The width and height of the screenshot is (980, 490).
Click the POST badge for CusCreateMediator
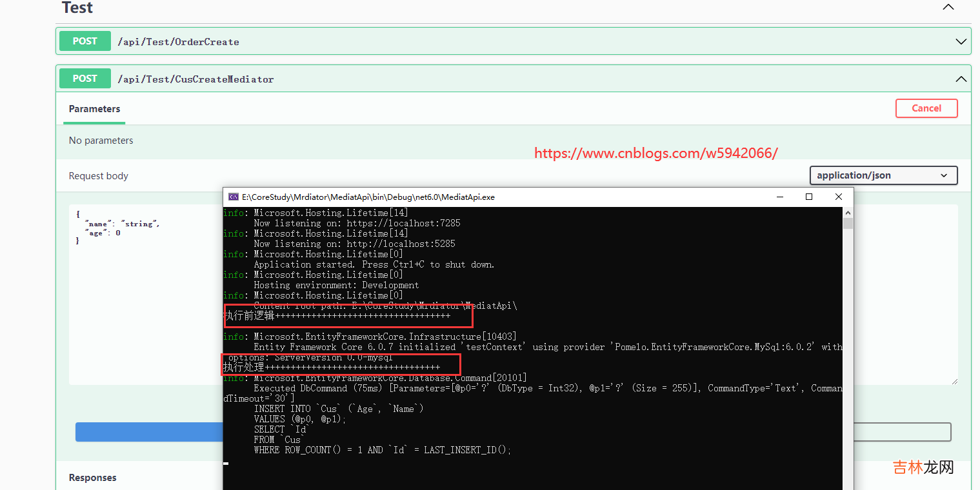[x=85, y=79]
